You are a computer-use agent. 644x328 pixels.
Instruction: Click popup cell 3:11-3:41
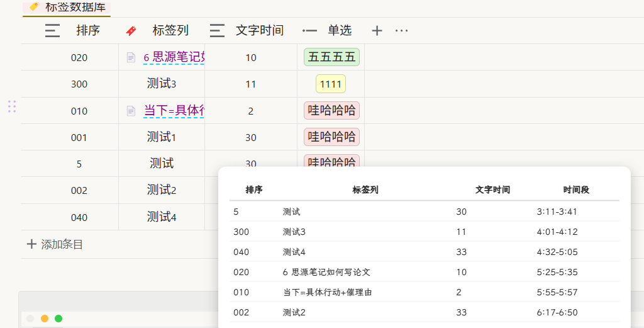(557, 212)
